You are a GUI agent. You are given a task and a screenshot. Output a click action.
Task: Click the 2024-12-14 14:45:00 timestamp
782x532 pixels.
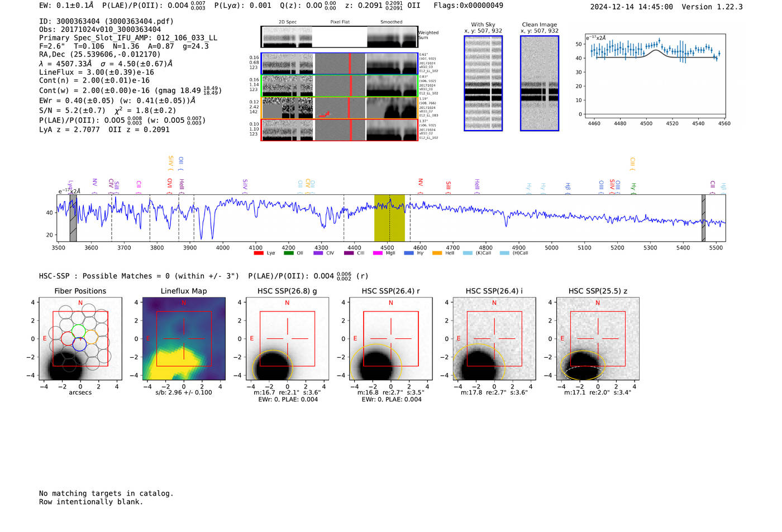(x=631, y=7)
